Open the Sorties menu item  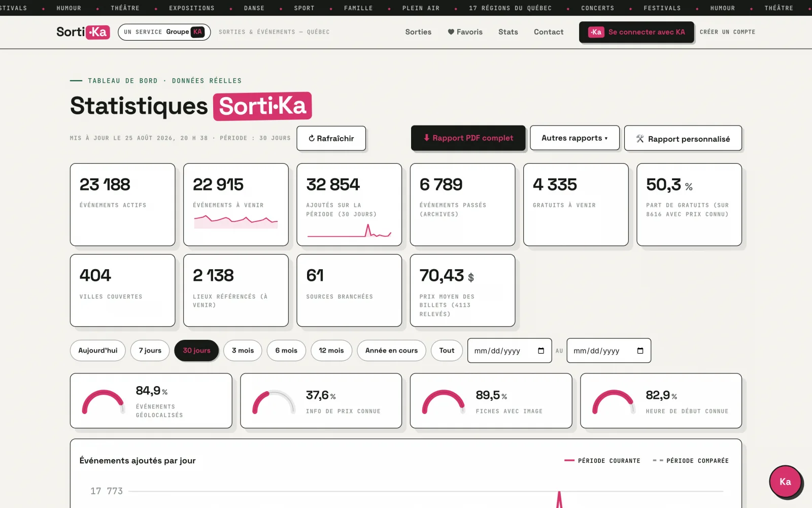(x=418, y=32)
